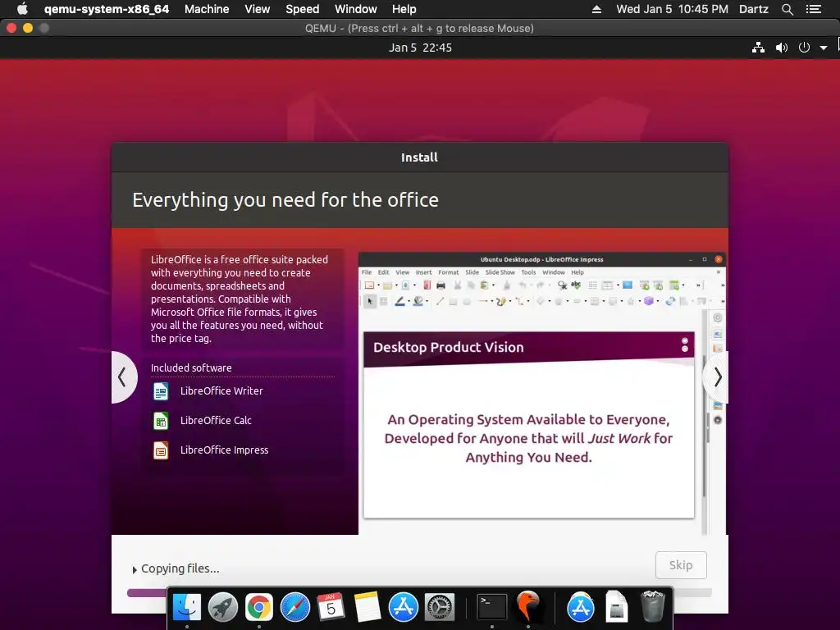Launch Safari from the Dock

click(295, 607)
